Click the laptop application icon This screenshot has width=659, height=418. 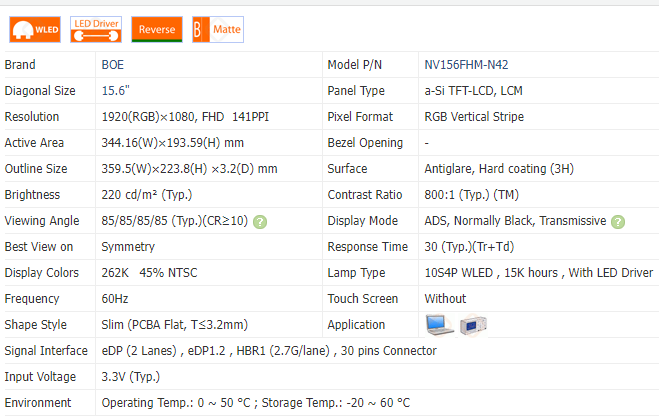(x=439, y=325)
